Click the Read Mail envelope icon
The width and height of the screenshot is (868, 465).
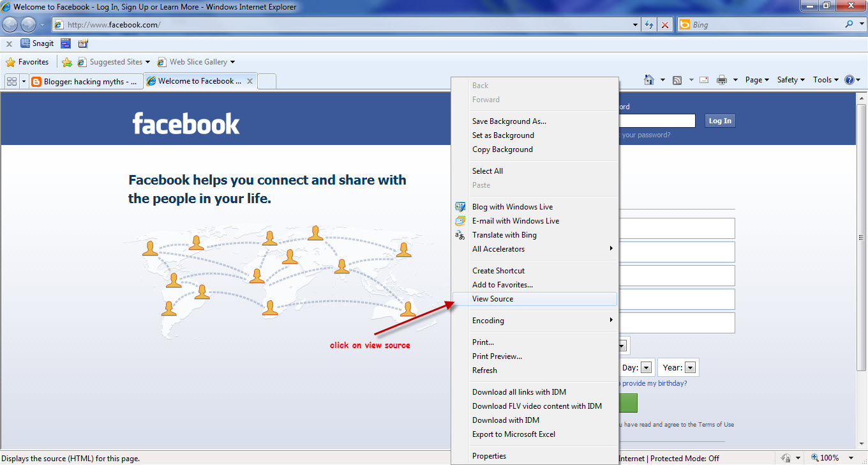704,80
